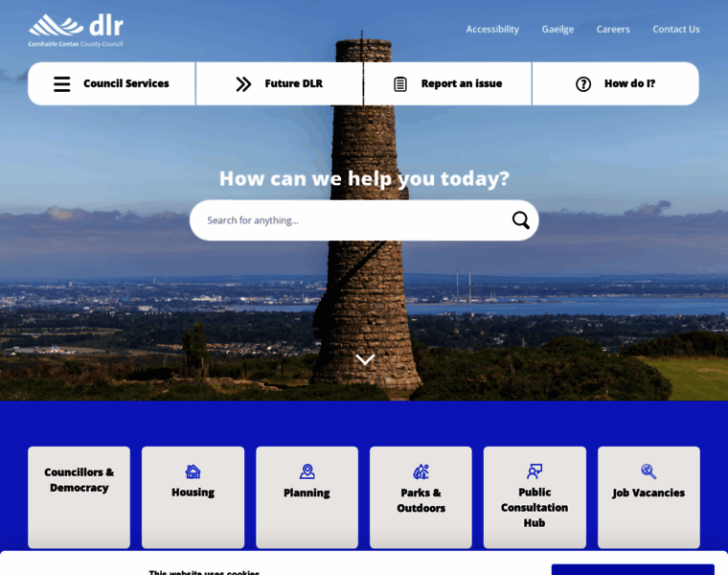The width and height of the screenshot is (728, 575).
Task: Click the Job Vacancies magnifier icon
Action: 648,471
